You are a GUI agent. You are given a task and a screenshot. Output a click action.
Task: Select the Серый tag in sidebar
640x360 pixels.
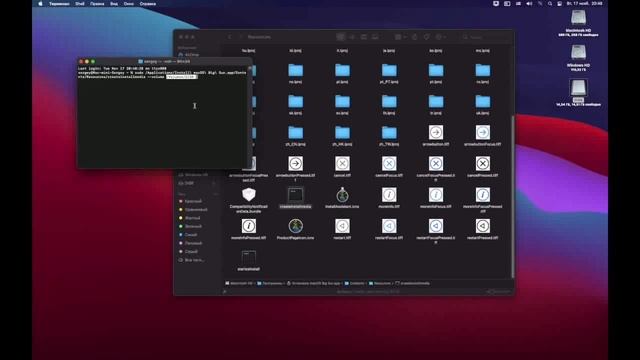pyautogui.click(x=188, y=251)
